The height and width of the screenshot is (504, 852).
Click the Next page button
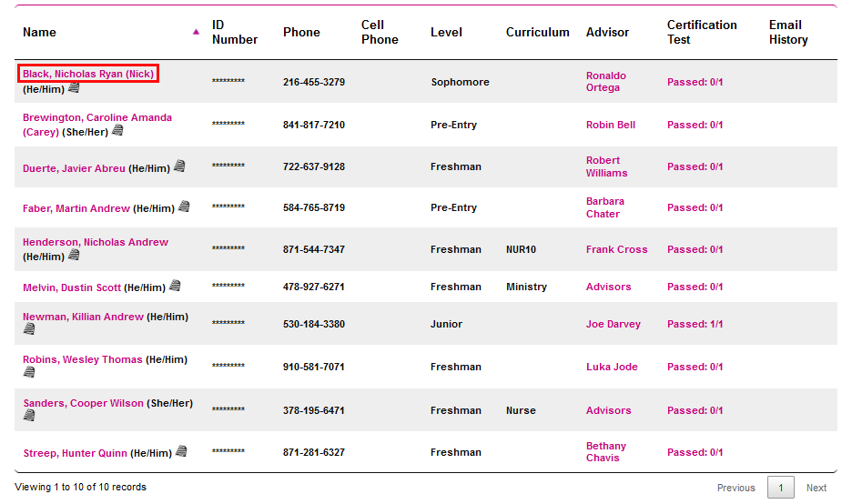(816, 488)
